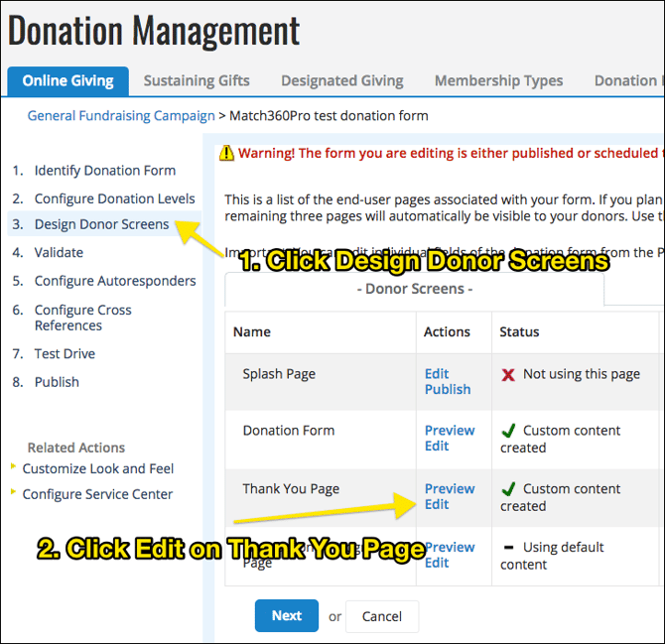Click Publish for the Splash Page
This screenshot has height=644, width=665.
448,389
